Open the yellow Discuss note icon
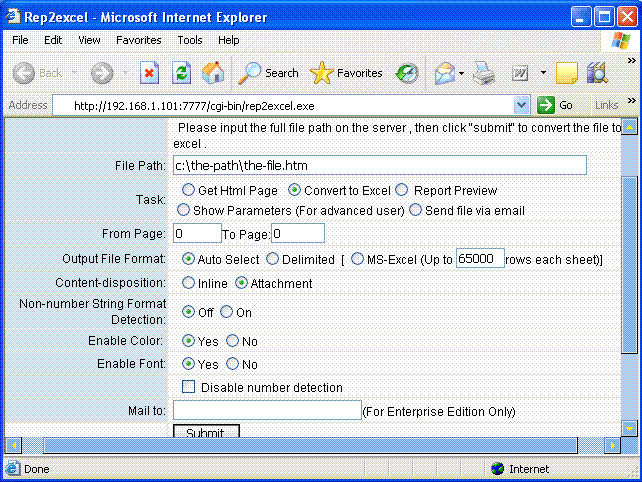Viewport: 642px width, 482px height. [567, 73]
